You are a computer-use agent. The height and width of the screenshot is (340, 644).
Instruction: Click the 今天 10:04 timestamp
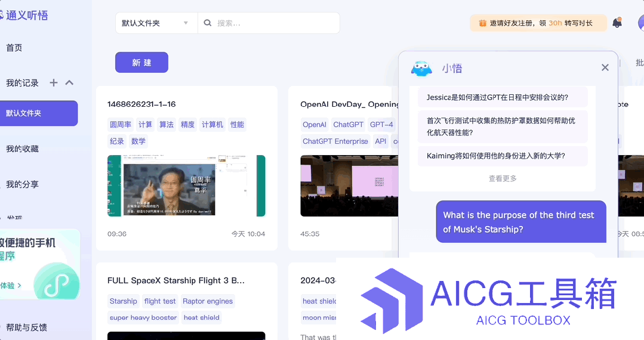click(x=248, y=234)
